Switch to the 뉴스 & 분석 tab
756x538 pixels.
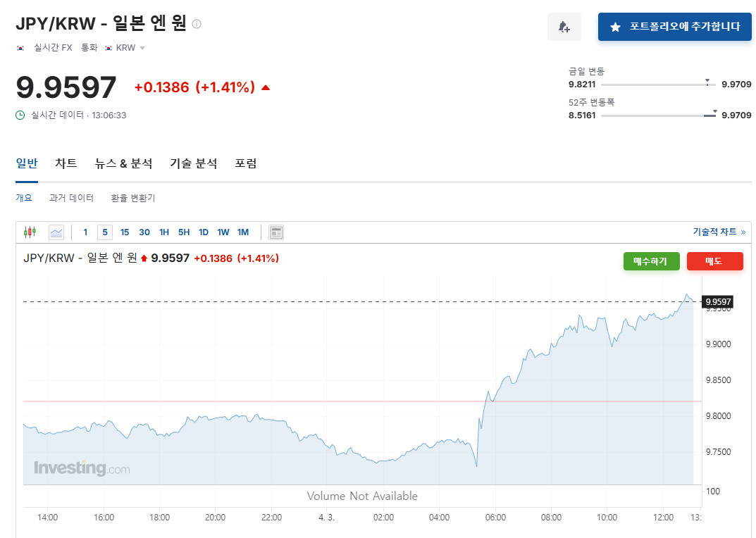click(x=123, y=163)
